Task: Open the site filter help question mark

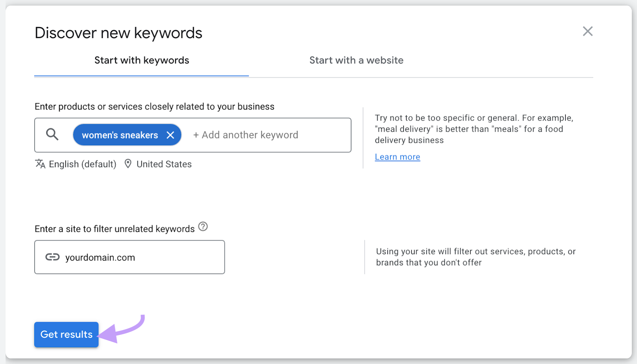Action: [x=203, y=227]
